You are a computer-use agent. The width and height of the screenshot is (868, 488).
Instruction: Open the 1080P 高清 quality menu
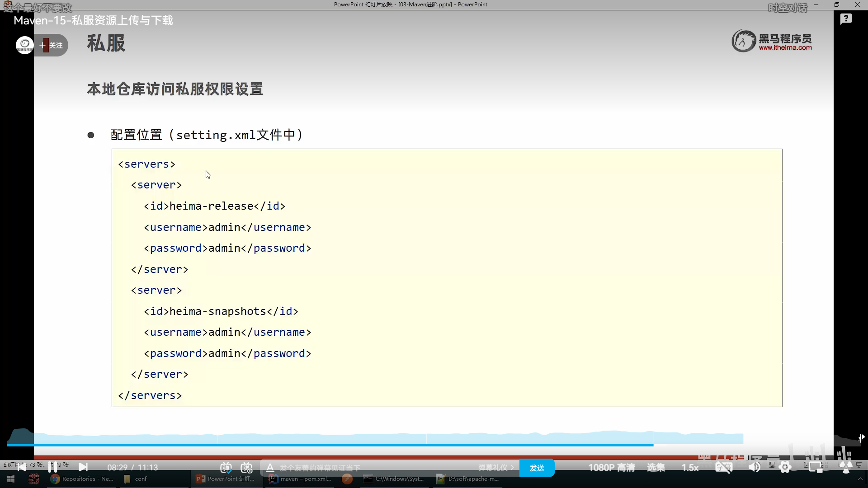[611, 468]
